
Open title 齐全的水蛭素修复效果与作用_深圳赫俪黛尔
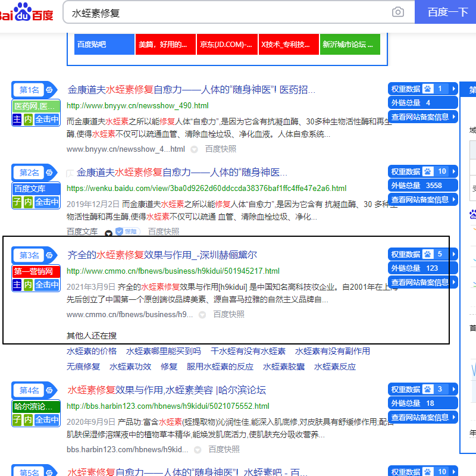[x=162, y=255]
